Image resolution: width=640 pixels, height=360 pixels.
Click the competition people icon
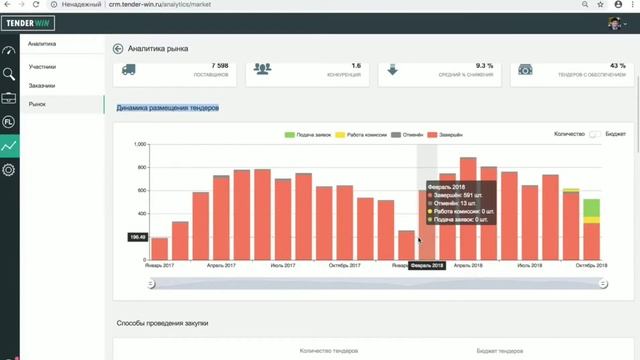(262, 69)
